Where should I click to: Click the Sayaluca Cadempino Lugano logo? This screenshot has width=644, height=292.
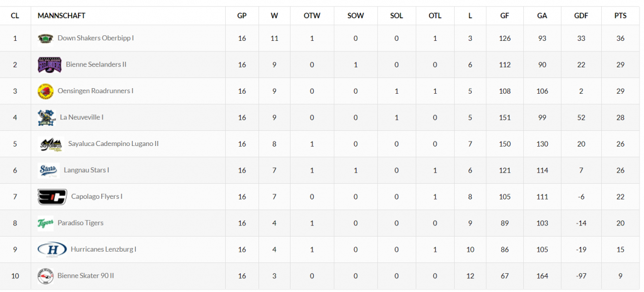[x=50, y=144]
